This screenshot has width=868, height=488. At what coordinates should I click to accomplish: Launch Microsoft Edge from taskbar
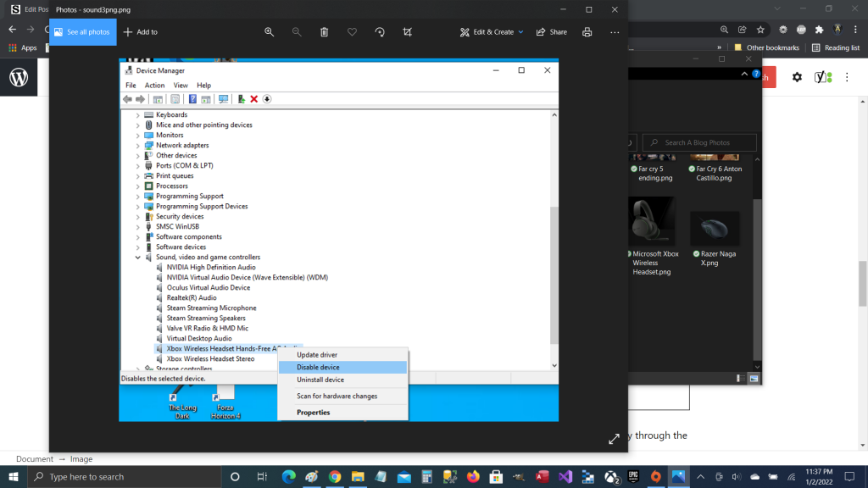click(x=288, y=476)
